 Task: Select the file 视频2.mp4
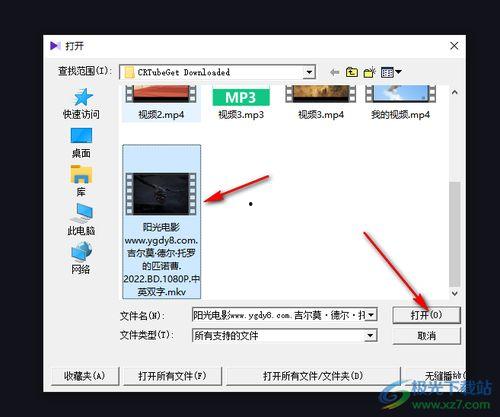161,103
